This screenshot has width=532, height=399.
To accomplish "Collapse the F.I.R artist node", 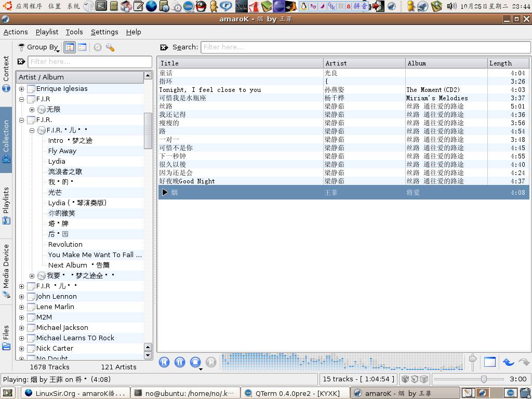I will (21, 99).
